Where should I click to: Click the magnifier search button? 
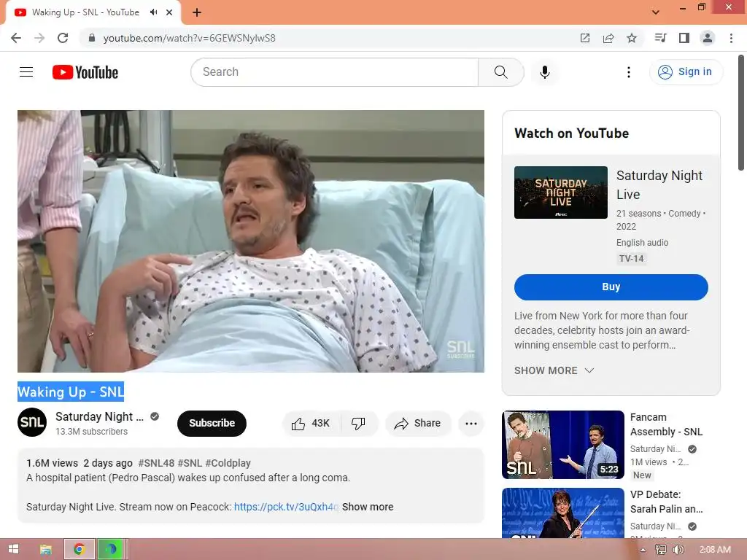500,72
